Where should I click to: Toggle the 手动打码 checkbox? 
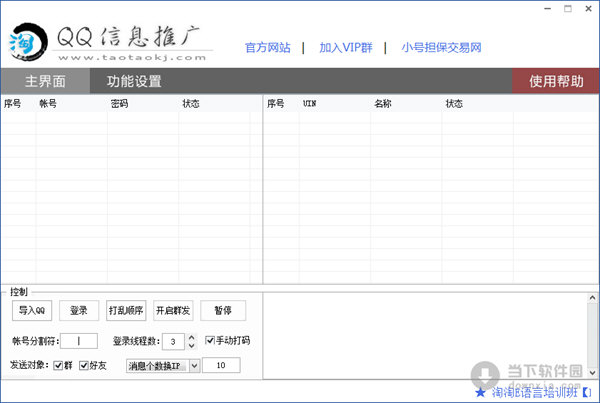209,340
